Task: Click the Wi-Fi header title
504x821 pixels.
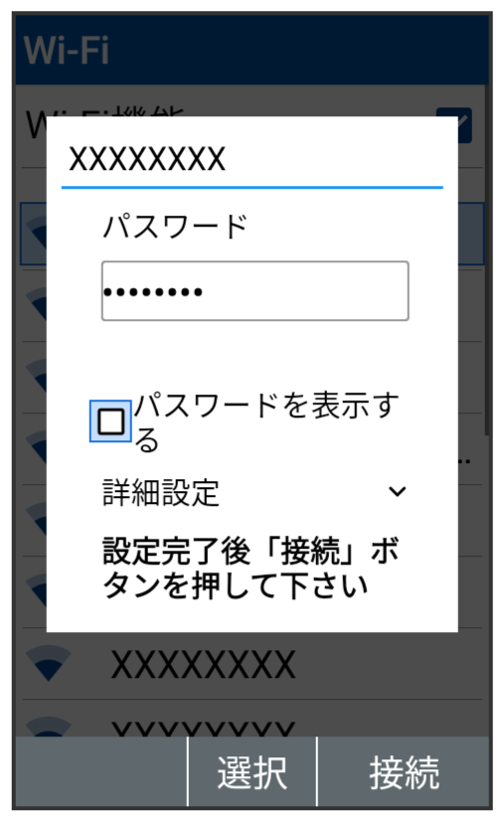Action: click(67, 51)
